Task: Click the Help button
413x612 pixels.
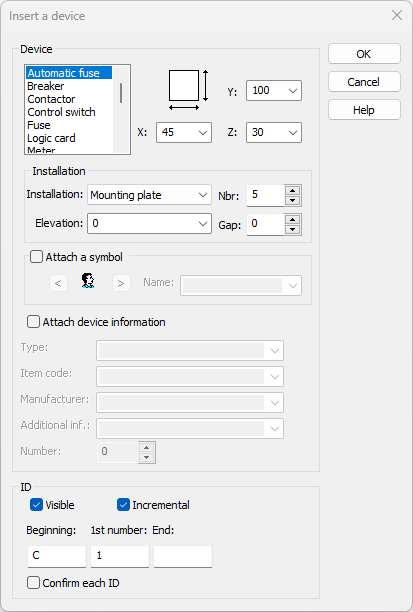Action: [364, 110]
